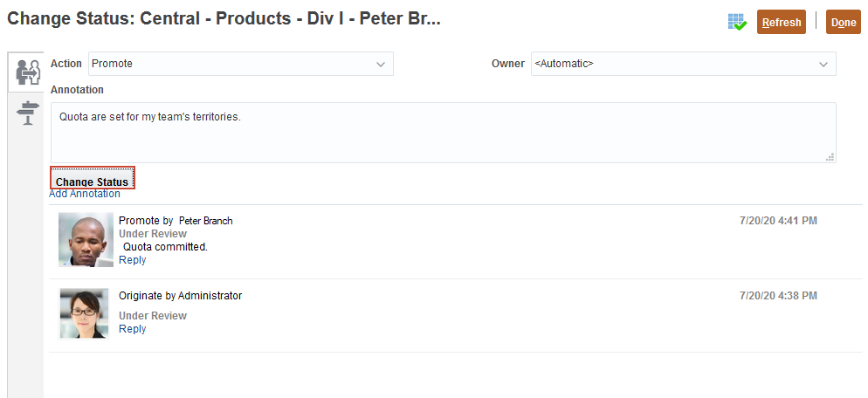Open the Change Status tab icon
The width and height of the screenshot is (868, 398).
click(29, 72)
